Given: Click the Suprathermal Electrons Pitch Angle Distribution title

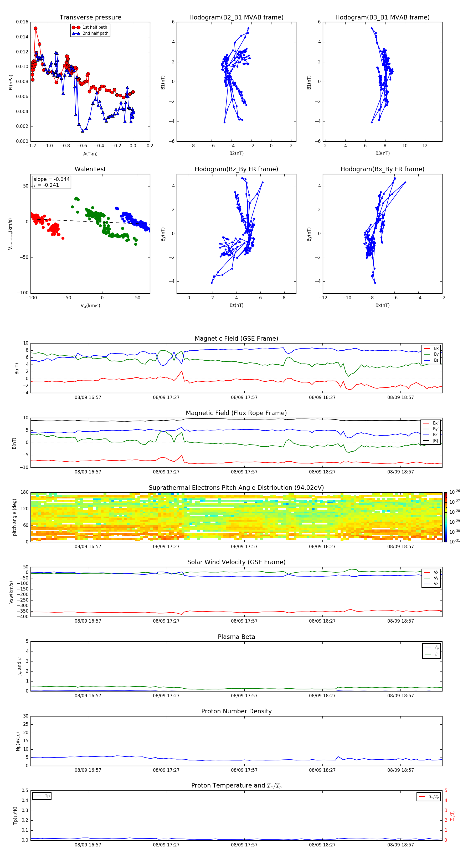Looking at the screenshot, I should [x=236, y=488].
